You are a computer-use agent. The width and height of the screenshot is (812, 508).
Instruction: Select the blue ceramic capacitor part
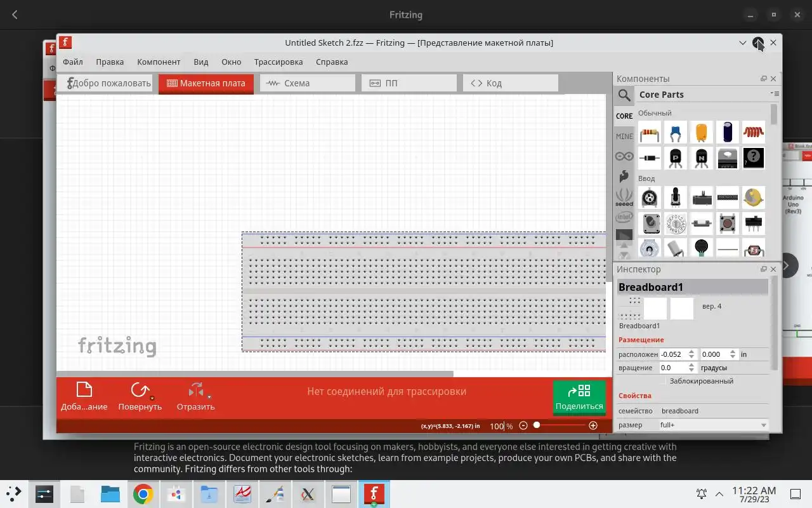[676, 133]
